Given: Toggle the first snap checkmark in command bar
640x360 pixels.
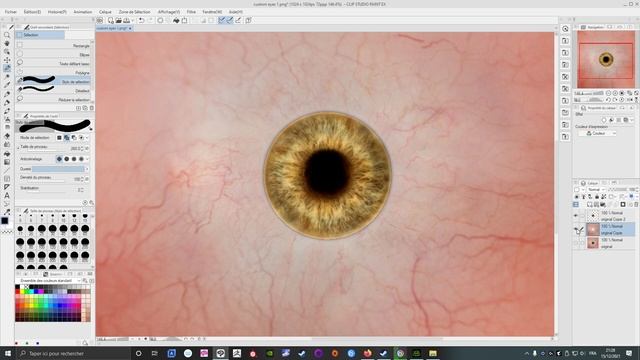Looking at the screenshot, I should click(222, 20).
